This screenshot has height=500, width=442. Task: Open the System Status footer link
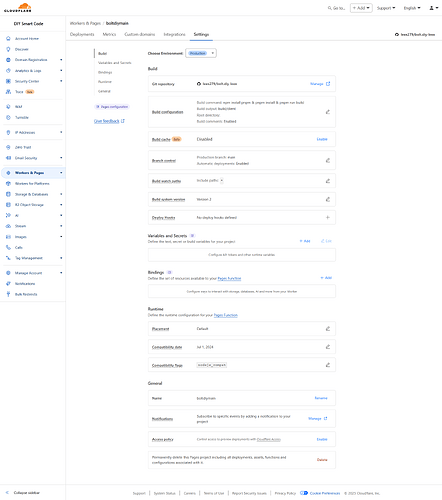(164, 493)
